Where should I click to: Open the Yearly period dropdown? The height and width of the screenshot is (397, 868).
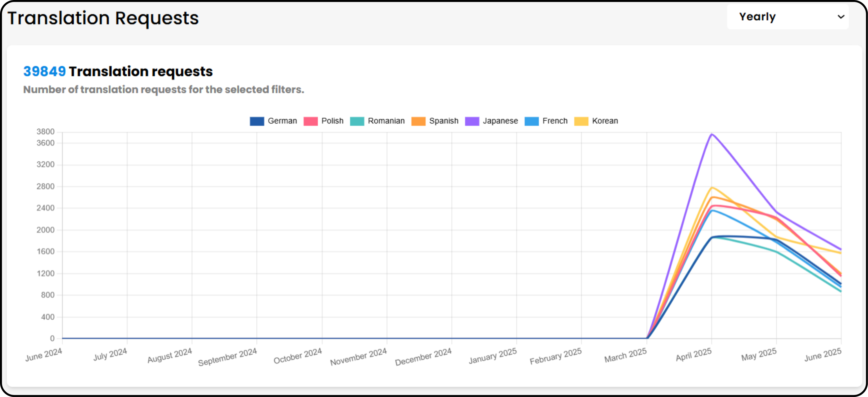pos(787,17)
